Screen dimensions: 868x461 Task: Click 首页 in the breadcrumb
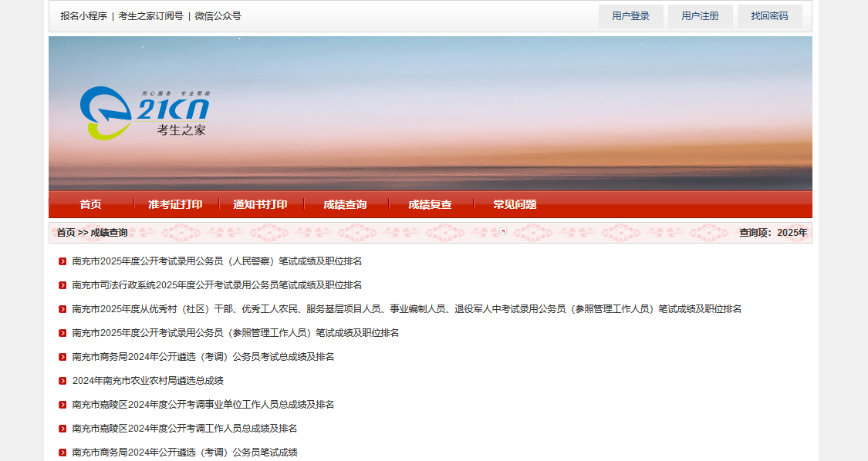66,233
